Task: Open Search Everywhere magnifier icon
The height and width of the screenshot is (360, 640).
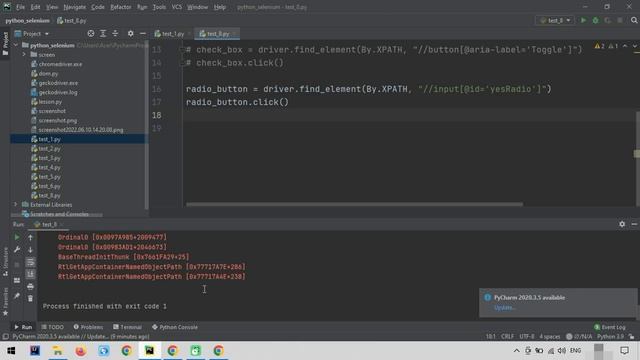Action: 634,20
